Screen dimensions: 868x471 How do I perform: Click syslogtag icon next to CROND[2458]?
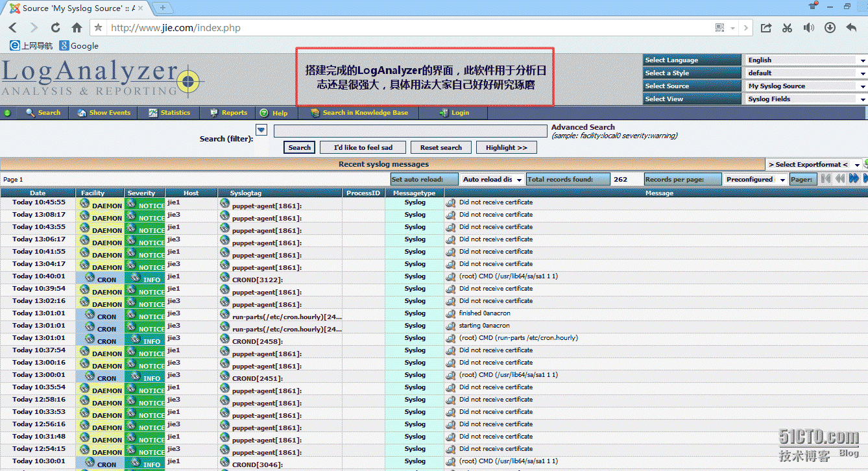pyautogui.click(x=224, y=339)
